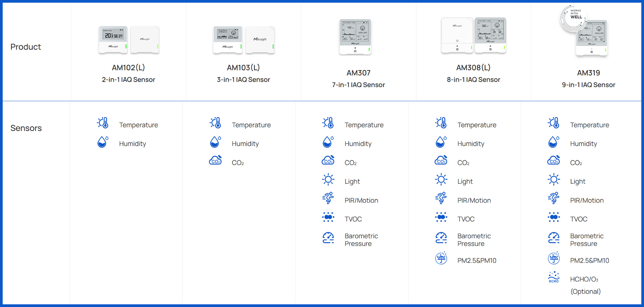
Task: Click the Works With WELL badge
Action: (574, 17)
